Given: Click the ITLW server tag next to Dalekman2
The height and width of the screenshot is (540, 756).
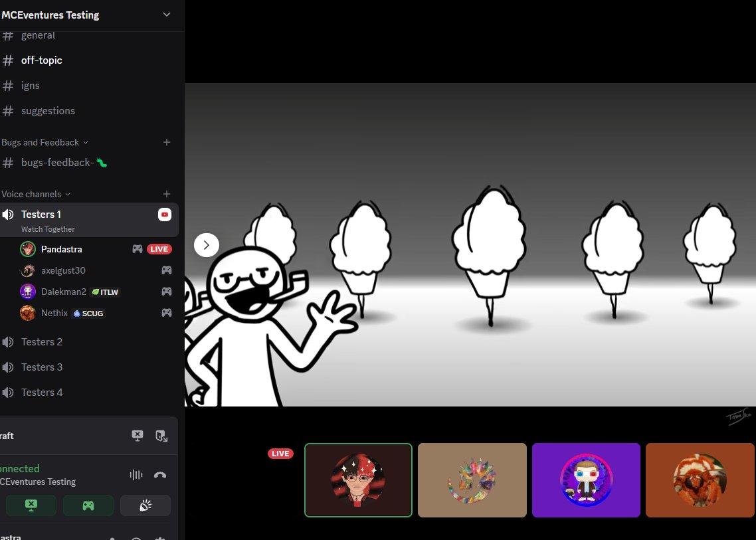Looking at the screenshot, I should point(105,292).
